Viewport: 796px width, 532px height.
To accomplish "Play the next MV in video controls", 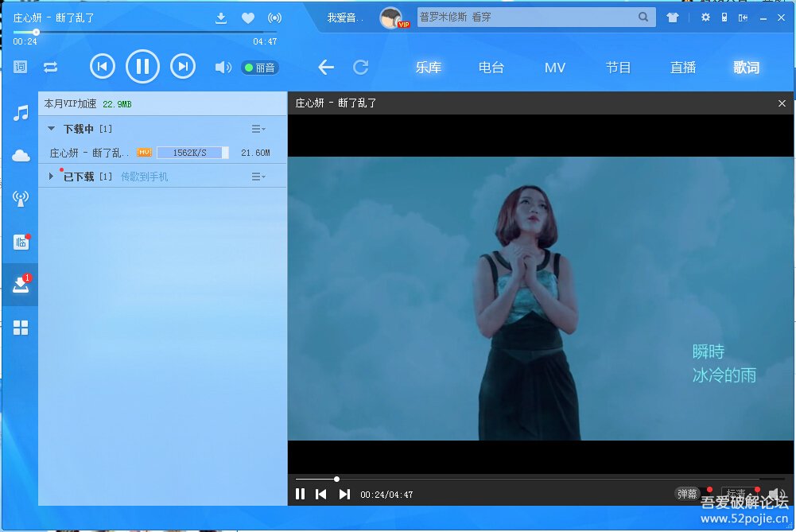I will [x=344, y=494].
